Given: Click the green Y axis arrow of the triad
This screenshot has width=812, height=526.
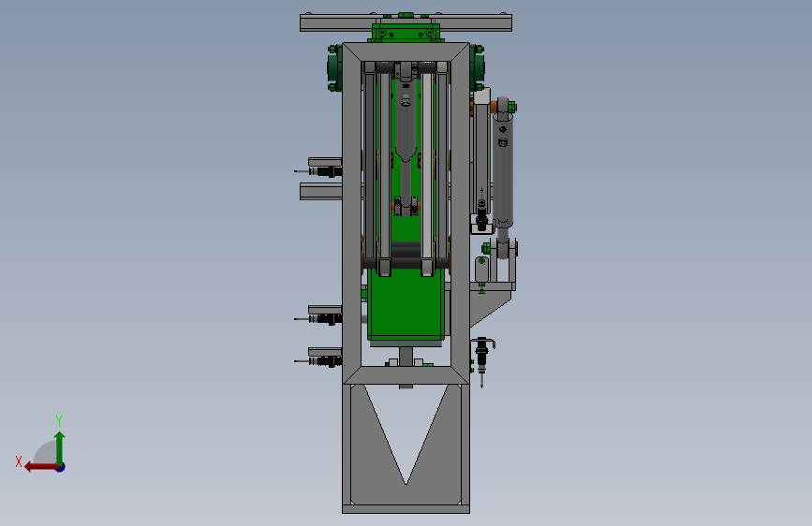Looking at the screenshot, I should pyautogui.click(x=60, y=447).
